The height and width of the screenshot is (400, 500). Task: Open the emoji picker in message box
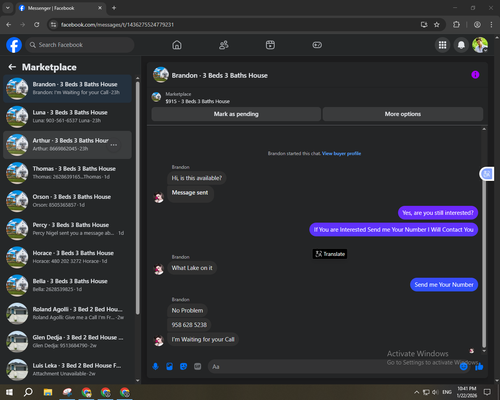pos(464,367)
